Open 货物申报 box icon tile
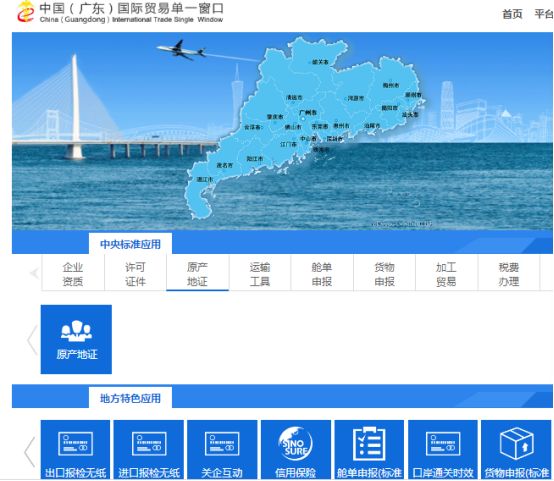The image size is (554, 481). point(516,450)
